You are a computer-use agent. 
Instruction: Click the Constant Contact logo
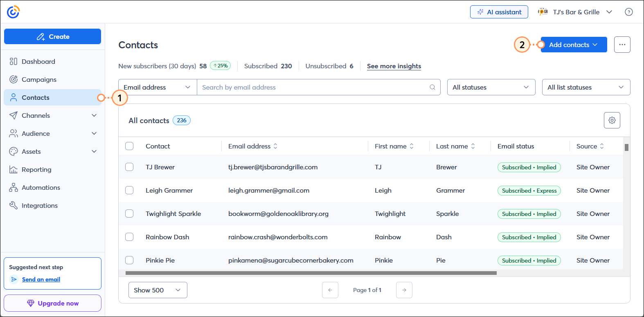(x=13, y=12)
